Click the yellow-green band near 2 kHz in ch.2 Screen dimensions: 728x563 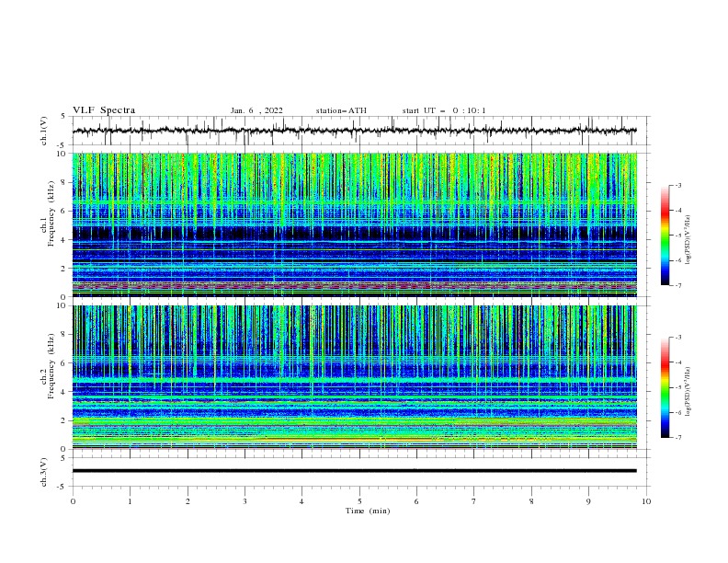(354, 421)
